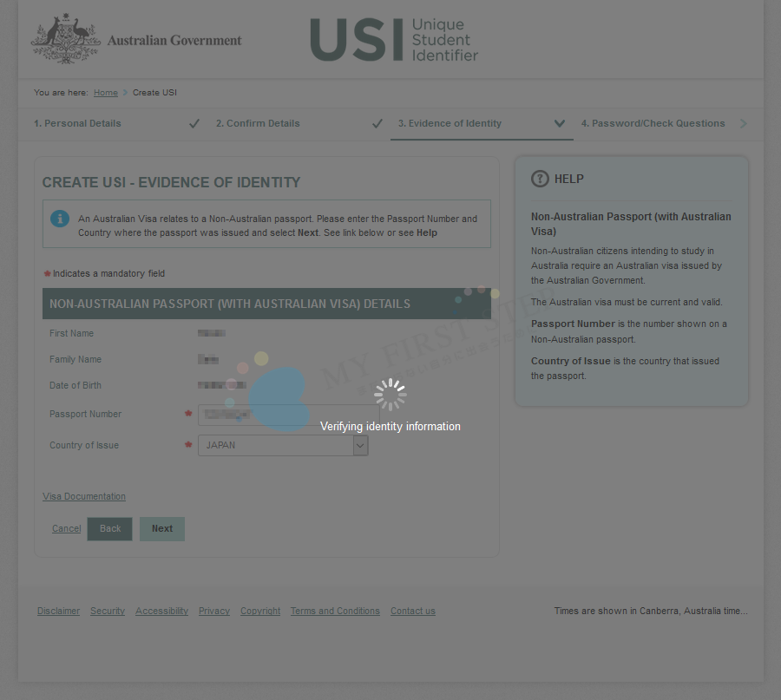Click the Cancel link
The width and height of the screenshot is (781, 700).
[x=67, y=528]
